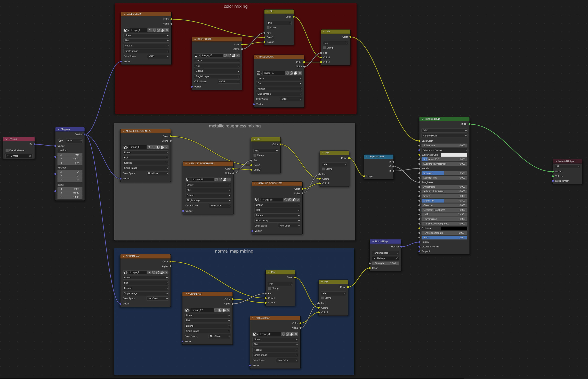Enable Clamp in left Mix node of metallic roughness frame
This screenshot has height=379, width=588.
click(x=255, y=155)
